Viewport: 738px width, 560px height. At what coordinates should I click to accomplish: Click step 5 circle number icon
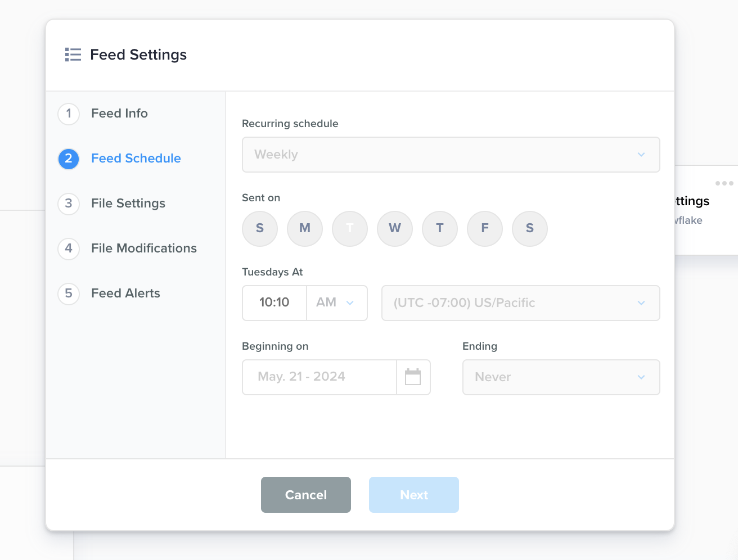point(69,293)
